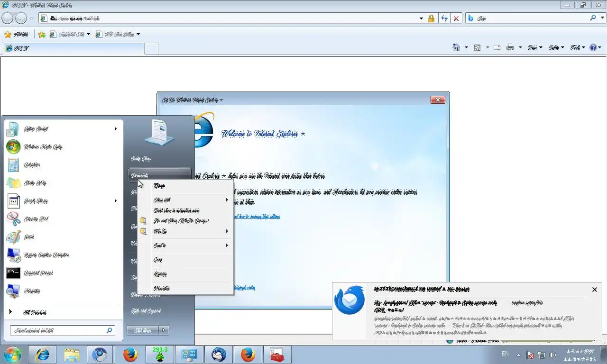The image size is (607, 364).
Task: Open the Home button dropdown arrow
Action: click(466, 47)
